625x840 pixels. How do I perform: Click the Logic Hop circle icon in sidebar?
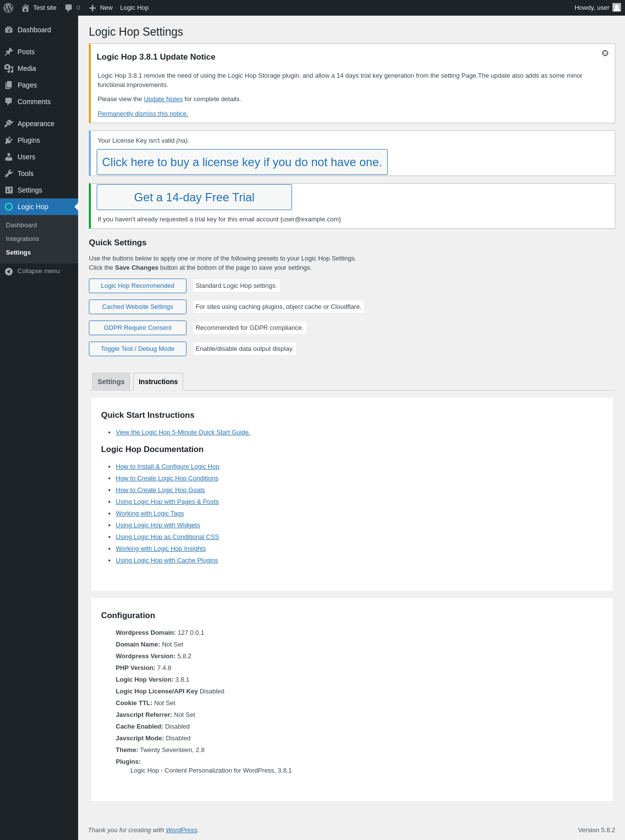click(x=9, y=207)
